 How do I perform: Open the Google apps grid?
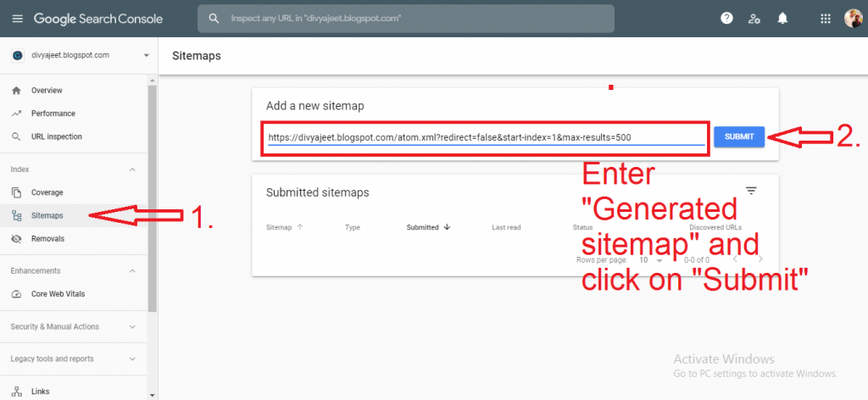826,19
